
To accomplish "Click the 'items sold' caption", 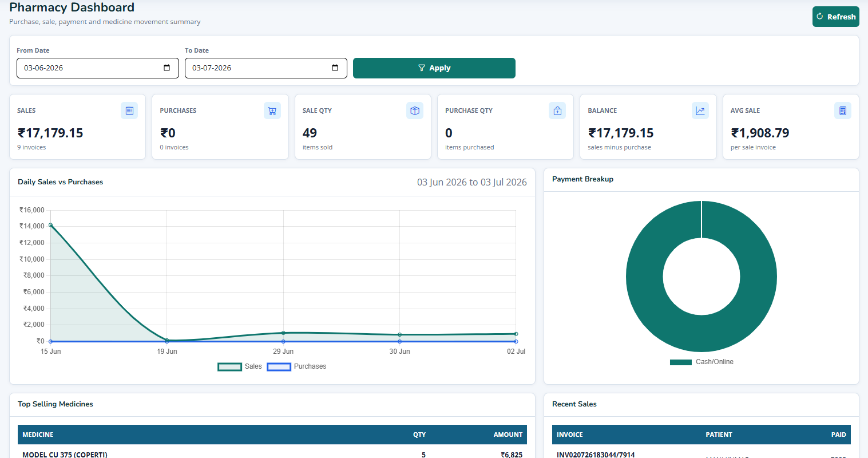I will pyautogui.click(x=318, y=147).
